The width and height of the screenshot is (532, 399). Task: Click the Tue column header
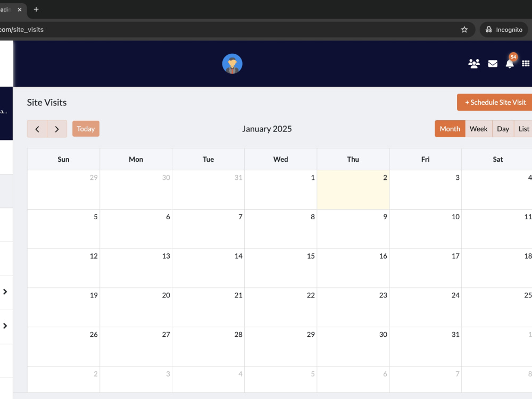tap(208, 159)
